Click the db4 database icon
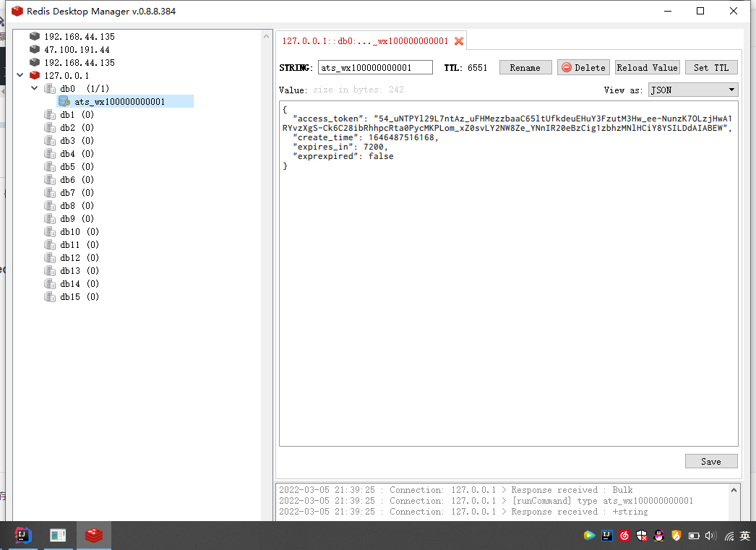The height and width of the screenshot is (550, 756). coord(50,153)
